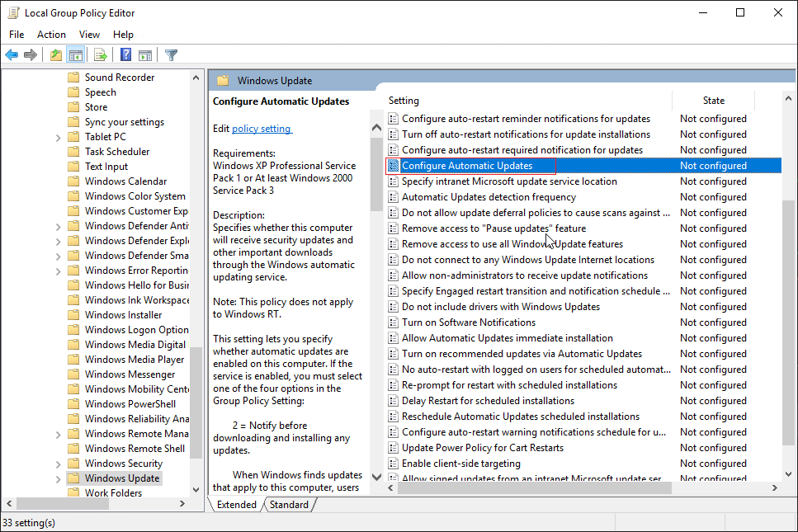Select 'Reschedule Automatic Updates scheduled installations' setting
798x532 pixels.
click(x=521, y=417)
